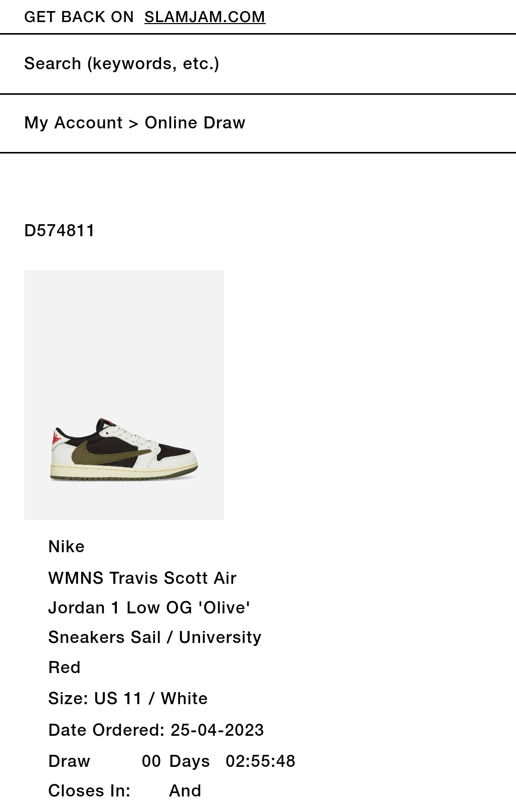Click the Draw Closes In label
Image resolution: width=516 pixels, height=812 pixels.
pos(89,776)
